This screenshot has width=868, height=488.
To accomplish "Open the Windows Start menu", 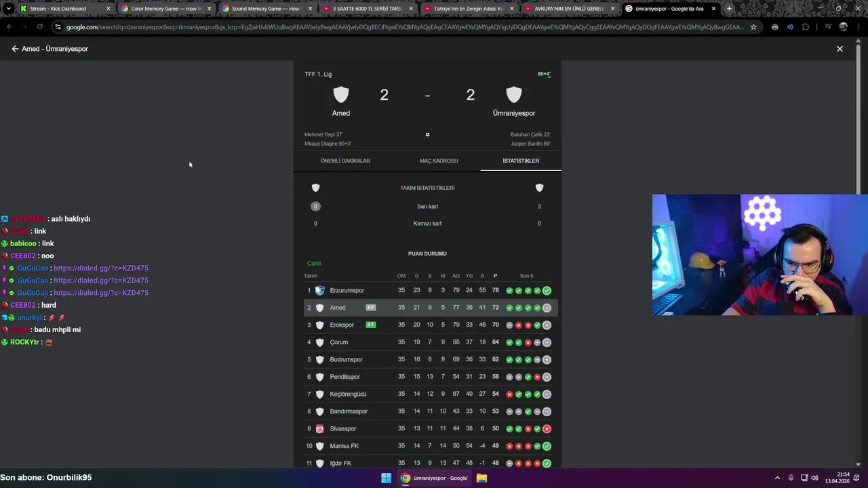I will coord(386,478).
